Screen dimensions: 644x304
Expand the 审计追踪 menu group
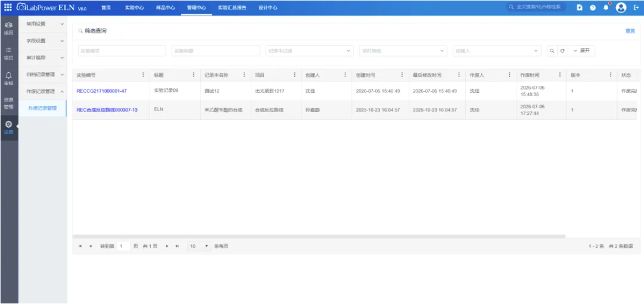coord(43,58)
